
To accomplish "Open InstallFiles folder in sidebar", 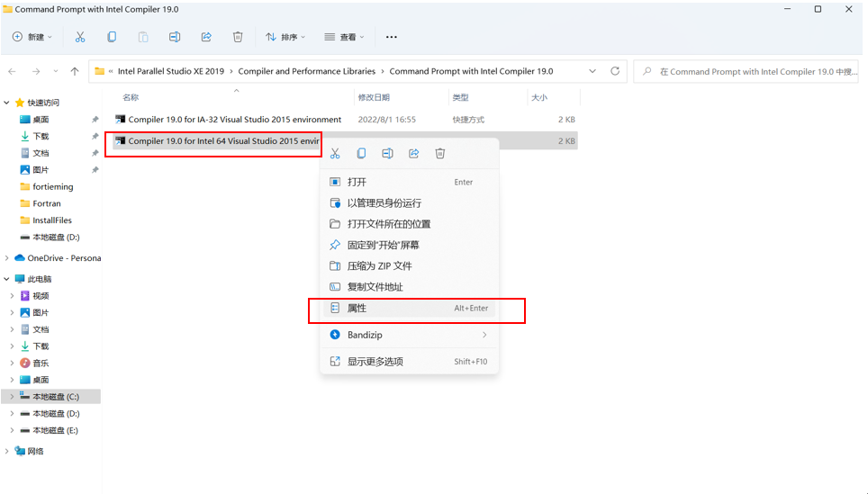I will click(52, 220).
